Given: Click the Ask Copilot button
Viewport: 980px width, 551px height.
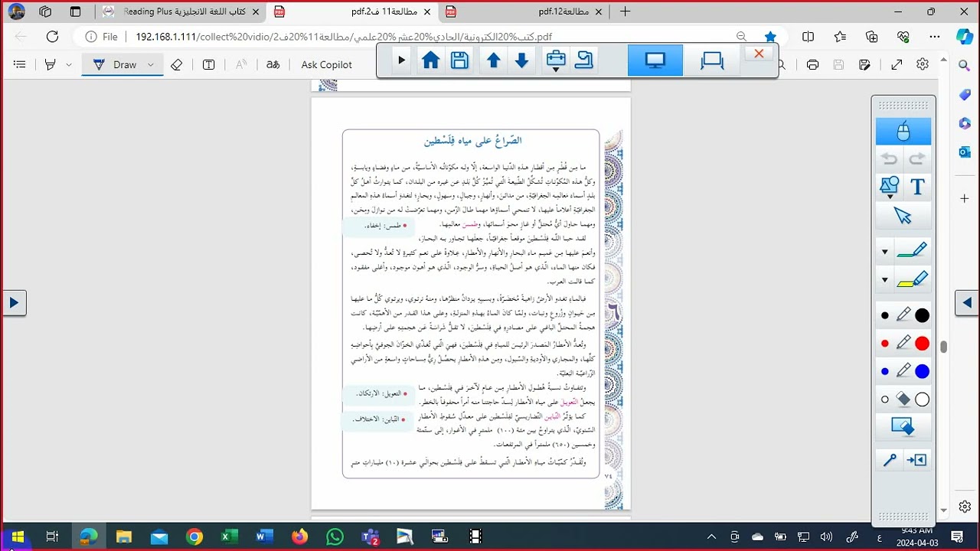Looking at the screenshot, I should (327, 65).
